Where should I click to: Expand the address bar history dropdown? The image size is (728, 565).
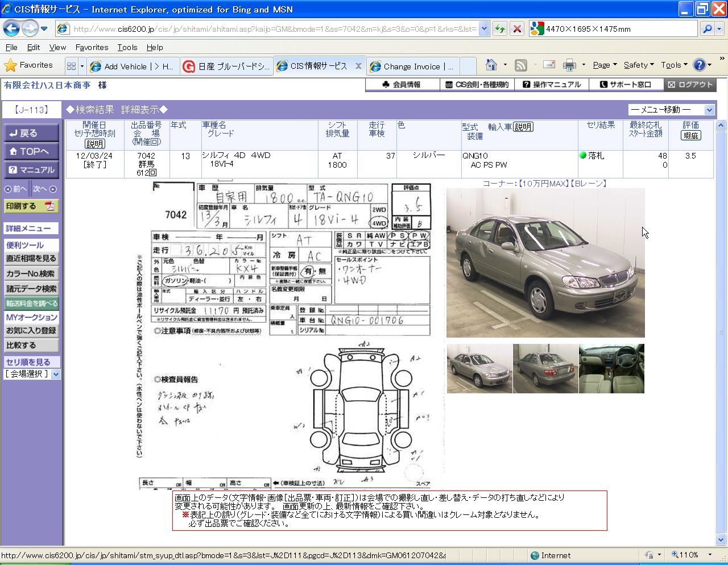click(x=484, y=28)
